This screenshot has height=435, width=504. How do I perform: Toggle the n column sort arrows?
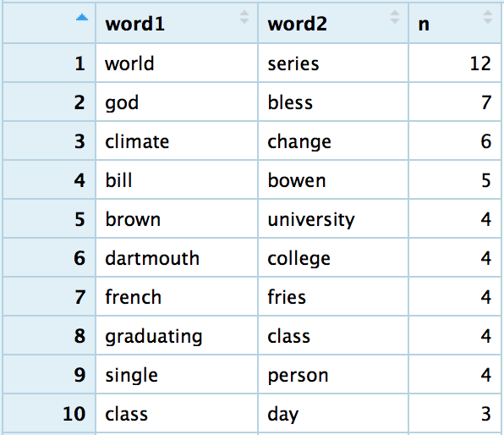coord(488,17)
